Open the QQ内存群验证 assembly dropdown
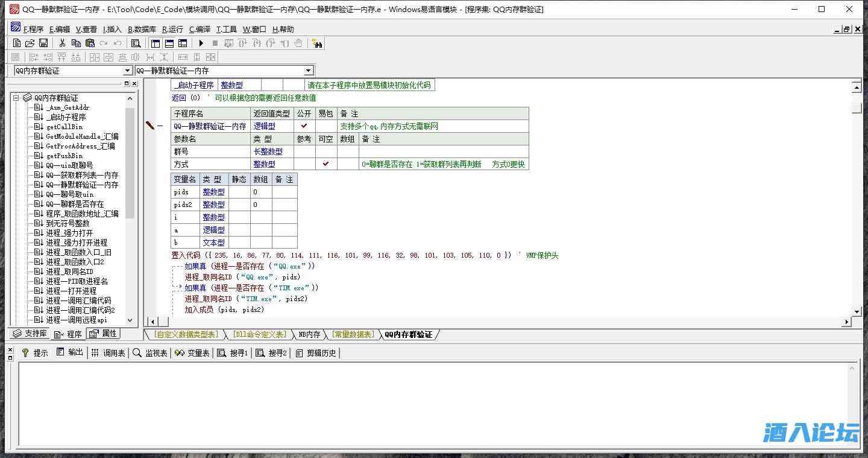Screen dimensions: 868x458 (x=127, y=71)
